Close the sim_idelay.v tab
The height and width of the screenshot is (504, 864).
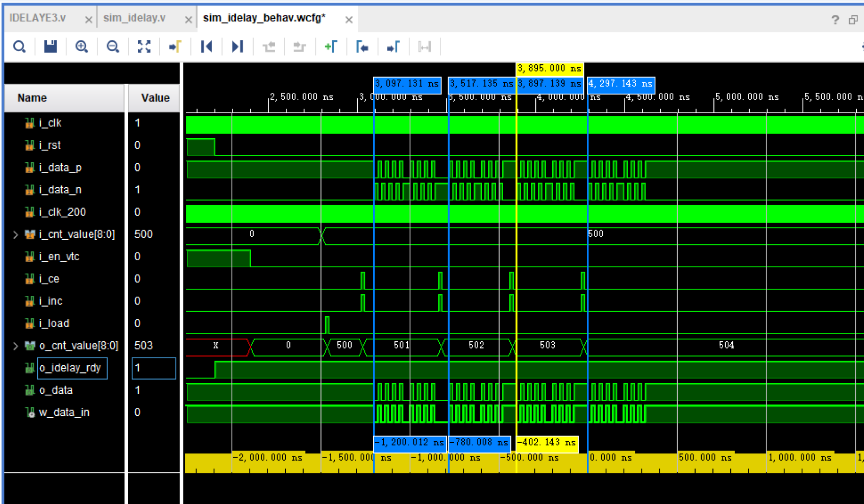pos(188,18)
